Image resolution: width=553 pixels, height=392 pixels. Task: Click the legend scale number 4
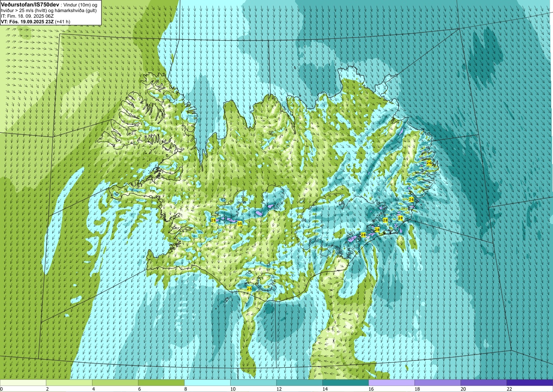click(x=93, y=389)
